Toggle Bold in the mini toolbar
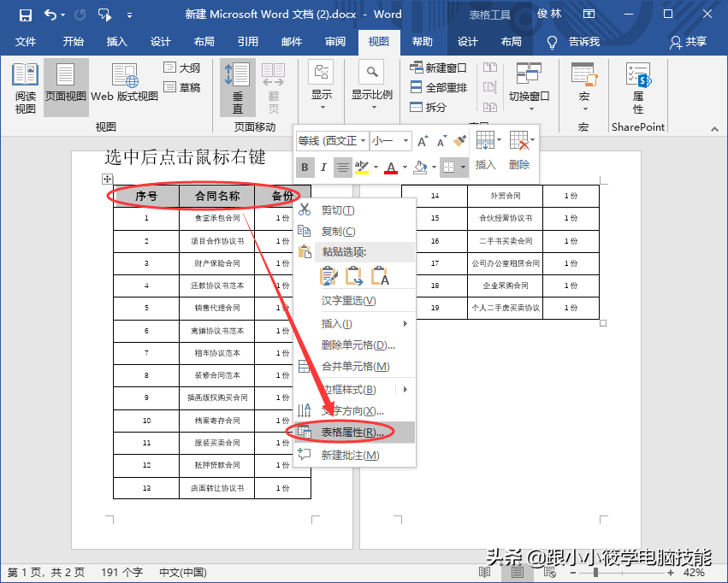This screenshot has height=583, width=728. point(305,168)
